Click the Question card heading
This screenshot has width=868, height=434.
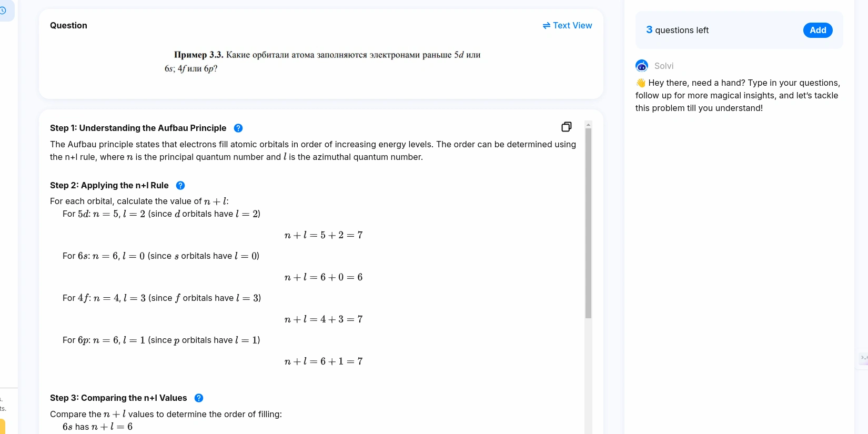click(68, 25)
